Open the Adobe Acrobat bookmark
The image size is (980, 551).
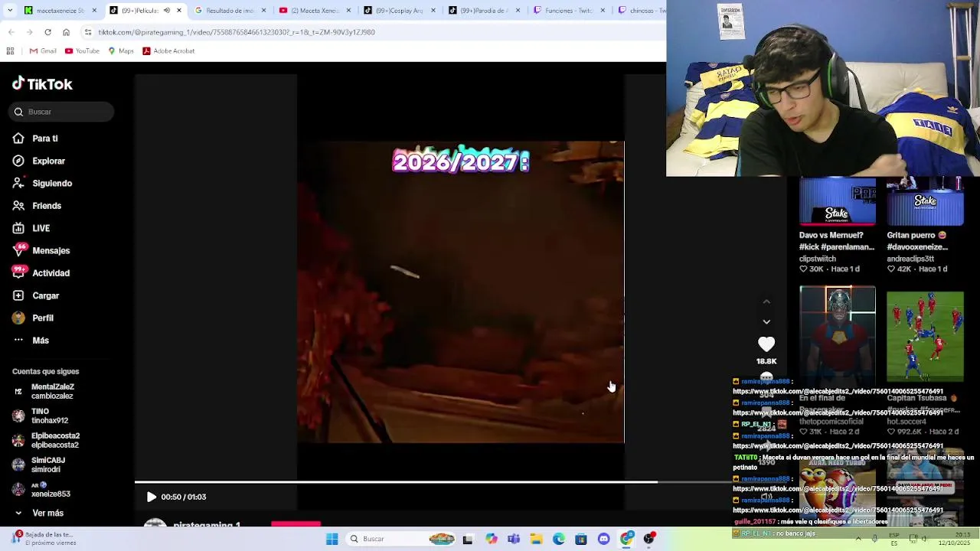(168, 51)
